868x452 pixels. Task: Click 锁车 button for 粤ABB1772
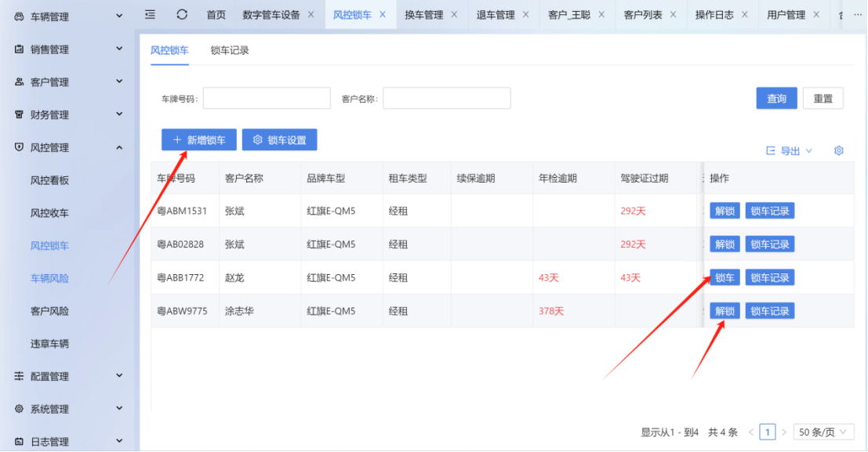pos(724,277)
